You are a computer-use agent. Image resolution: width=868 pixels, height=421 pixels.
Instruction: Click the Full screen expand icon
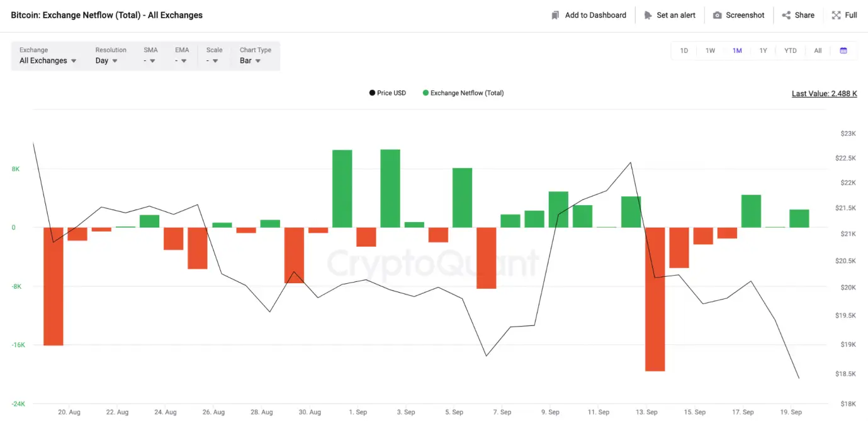(x=836, y=15)
